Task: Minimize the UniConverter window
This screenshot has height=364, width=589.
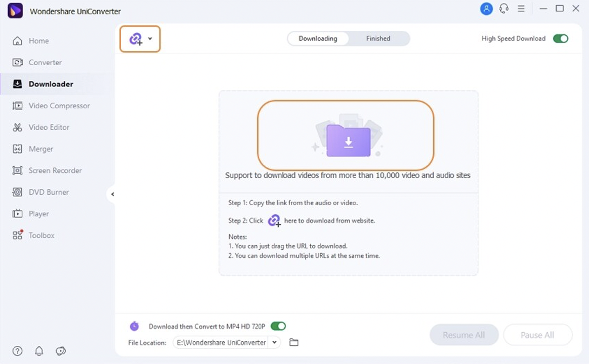Action: 543,8
